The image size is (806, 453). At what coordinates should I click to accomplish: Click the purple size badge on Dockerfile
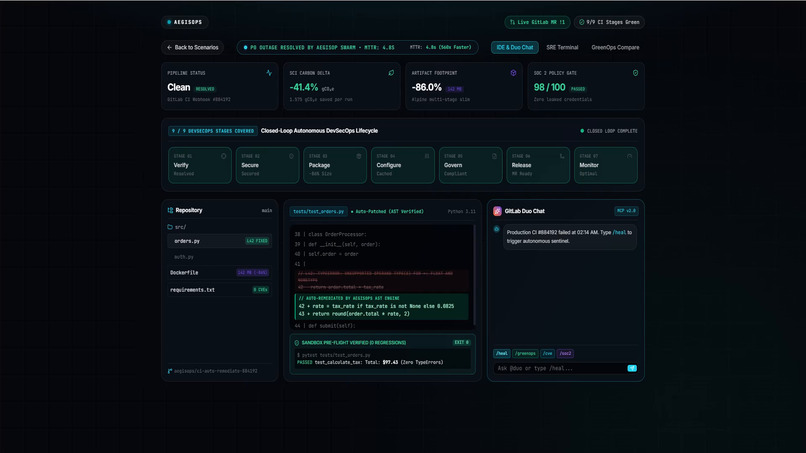point(252,273)
